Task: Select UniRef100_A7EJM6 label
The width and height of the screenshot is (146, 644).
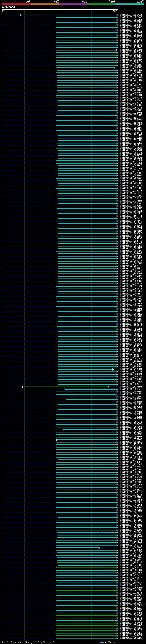Action: pos(131,417)
